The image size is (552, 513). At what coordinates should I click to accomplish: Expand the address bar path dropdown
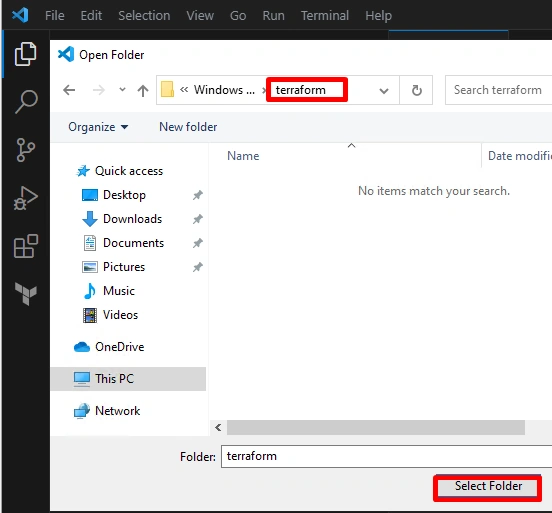[384, 91]
